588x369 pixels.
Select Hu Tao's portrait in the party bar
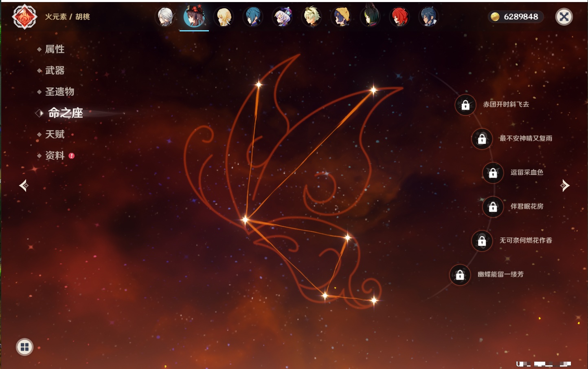point(194,17)
